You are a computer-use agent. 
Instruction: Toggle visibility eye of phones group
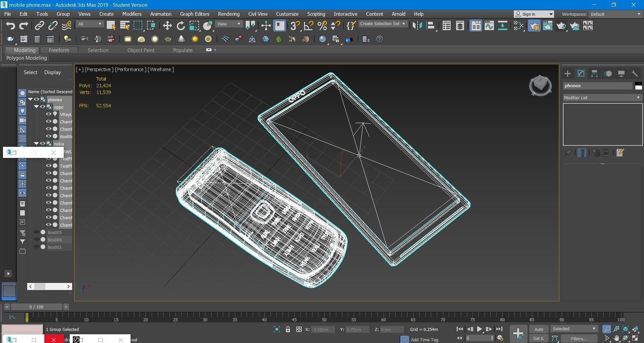36,99
